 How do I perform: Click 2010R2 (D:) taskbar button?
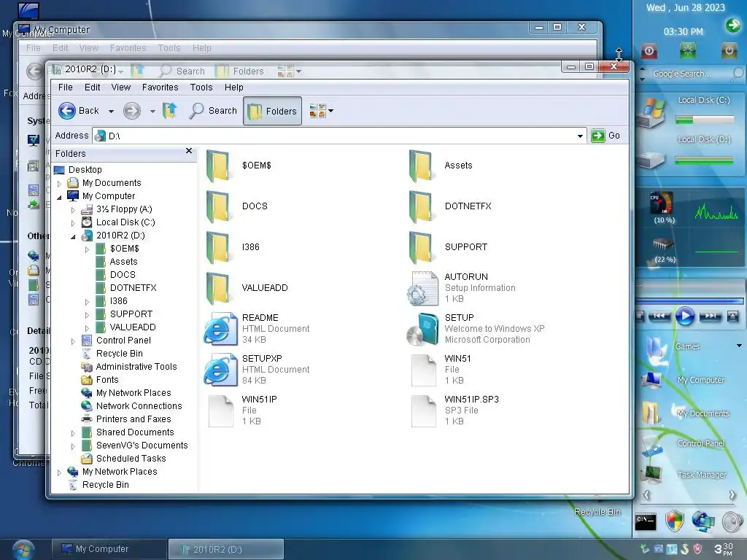point(226,549)
